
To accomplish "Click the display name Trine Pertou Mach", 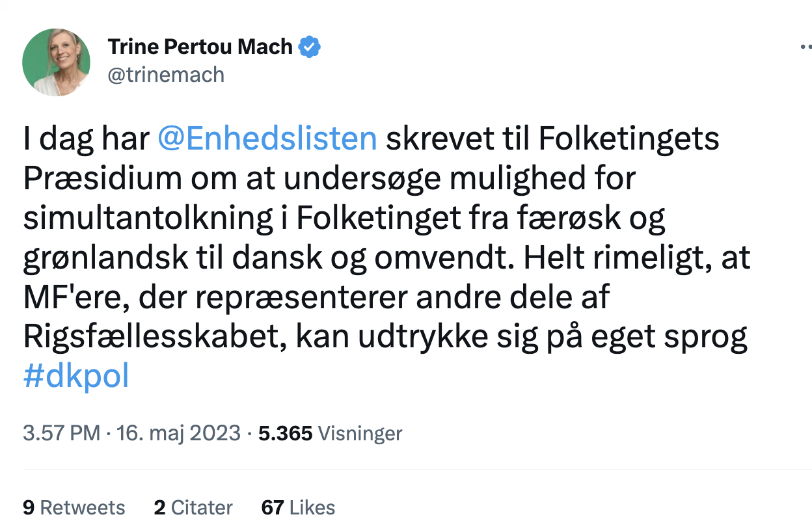I will (200, 47).
